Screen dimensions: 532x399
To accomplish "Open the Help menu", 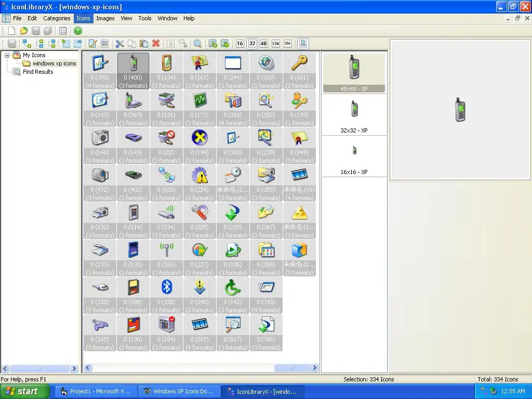I will tap(189, 18).
